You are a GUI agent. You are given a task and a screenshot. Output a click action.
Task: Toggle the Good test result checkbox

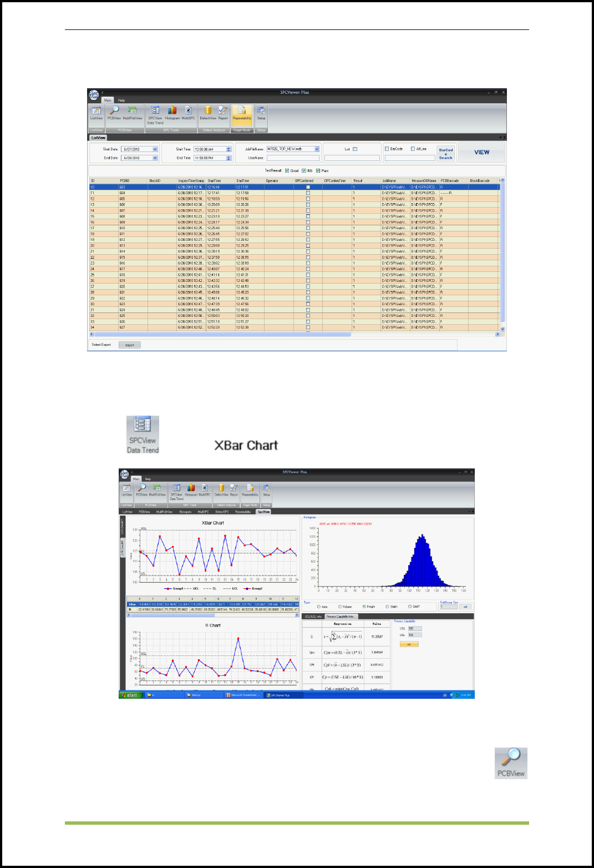coord(287,170)
